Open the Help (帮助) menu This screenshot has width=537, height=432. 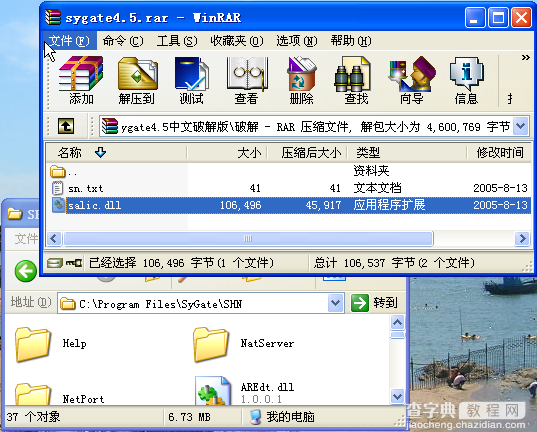[x=351, y=41]
